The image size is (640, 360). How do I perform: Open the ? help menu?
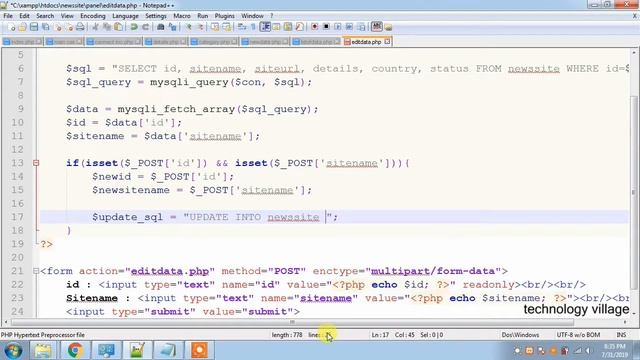[271, 16]
